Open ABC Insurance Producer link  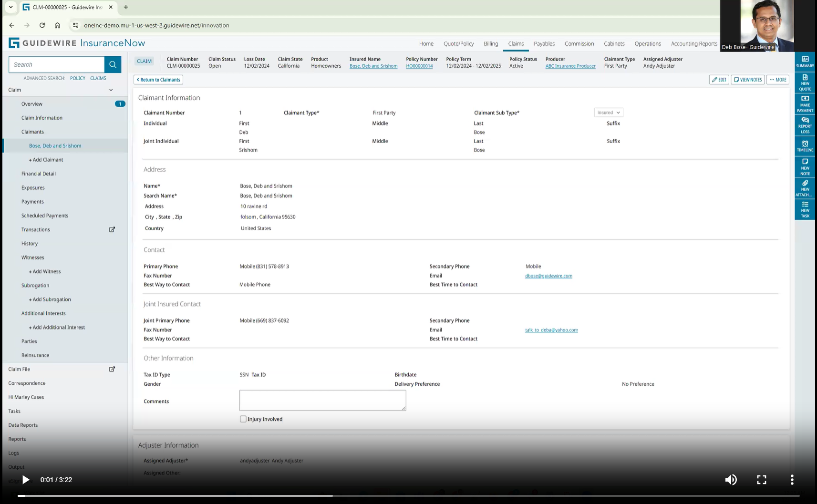pos(570,66)
